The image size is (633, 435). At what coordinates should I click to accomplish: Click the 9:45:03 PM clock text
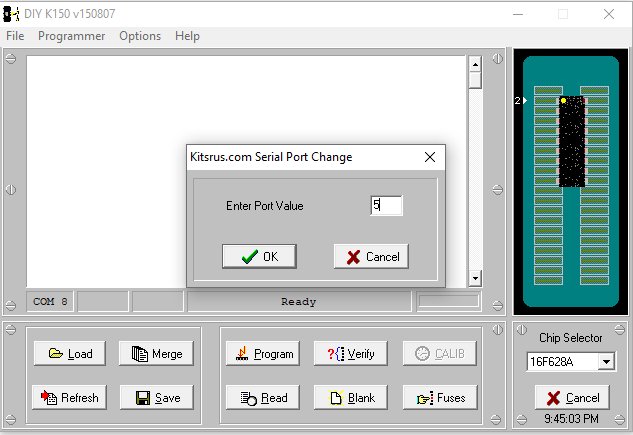coord(571,419)
